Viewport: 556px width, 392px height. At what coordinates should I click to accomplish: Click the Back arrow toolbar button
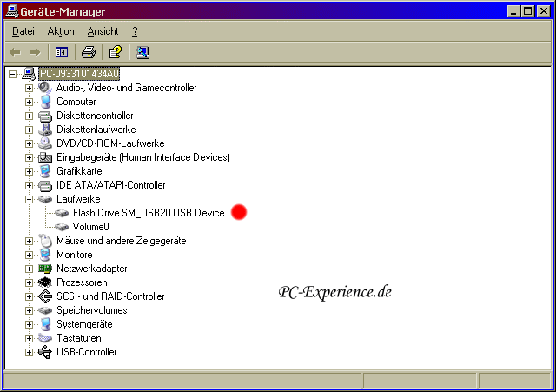[15, 52]
